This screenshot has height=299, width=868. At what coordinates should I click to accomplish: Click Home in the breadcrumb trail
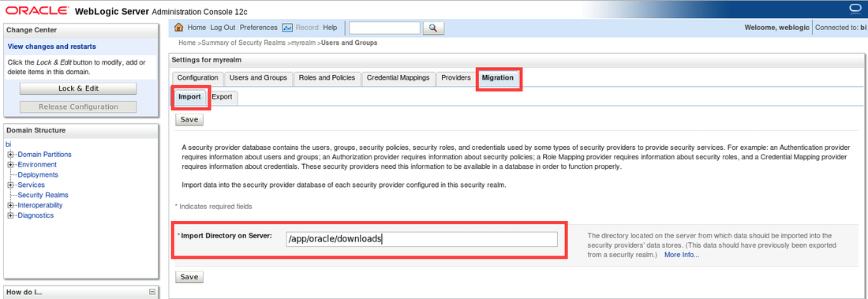(187, 43)
